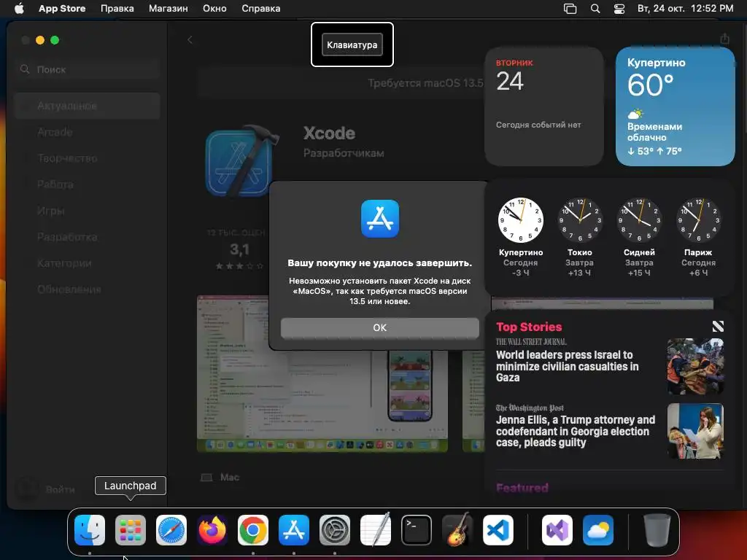
Task: Select Обновления in the sidebar
Action: [88, 289]
